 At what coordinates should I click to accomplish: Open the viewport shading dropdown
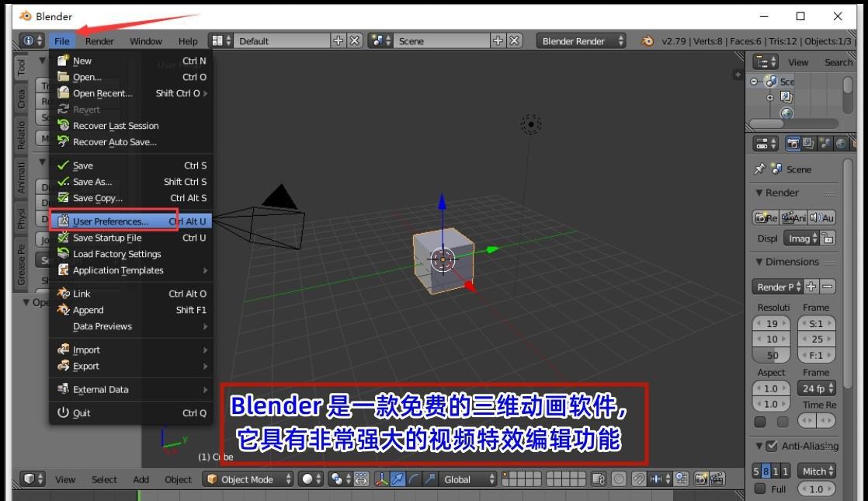click(x=311, y=479)
